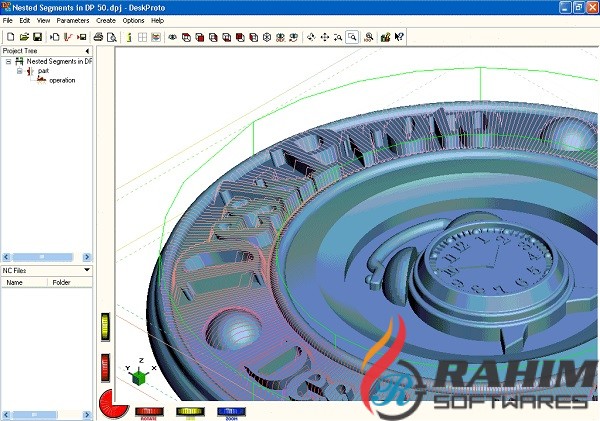Save the project with the floppy disk icon
Viewport: 600px width, 421px height.
pyautogui.click(x=38, y=37)
